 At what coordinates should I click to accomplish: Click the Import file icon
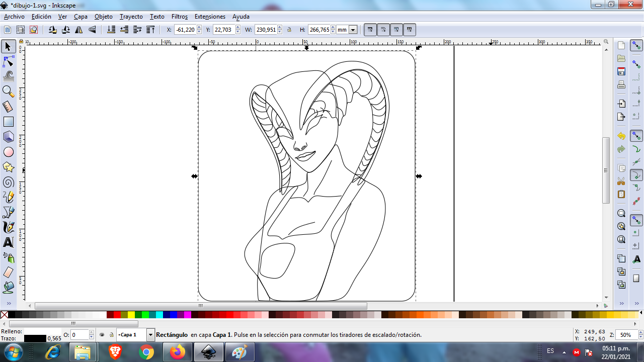coord(621,104)
